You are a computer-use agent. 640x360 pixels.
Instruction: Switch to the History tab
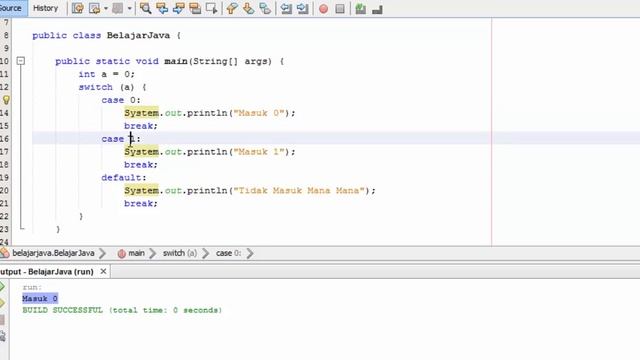(x=45, y=8)
